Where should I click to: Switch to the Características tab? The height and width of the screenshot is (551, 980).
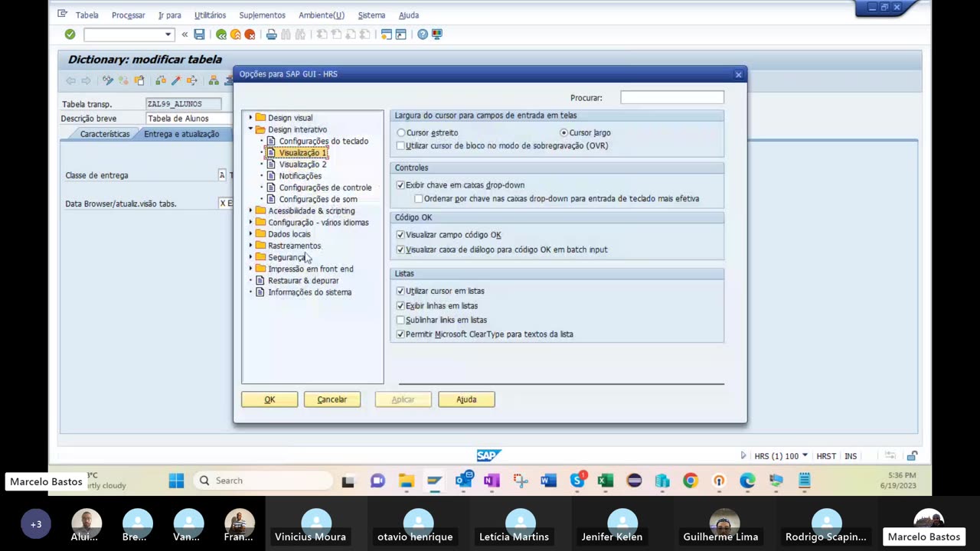coord(105,134)
